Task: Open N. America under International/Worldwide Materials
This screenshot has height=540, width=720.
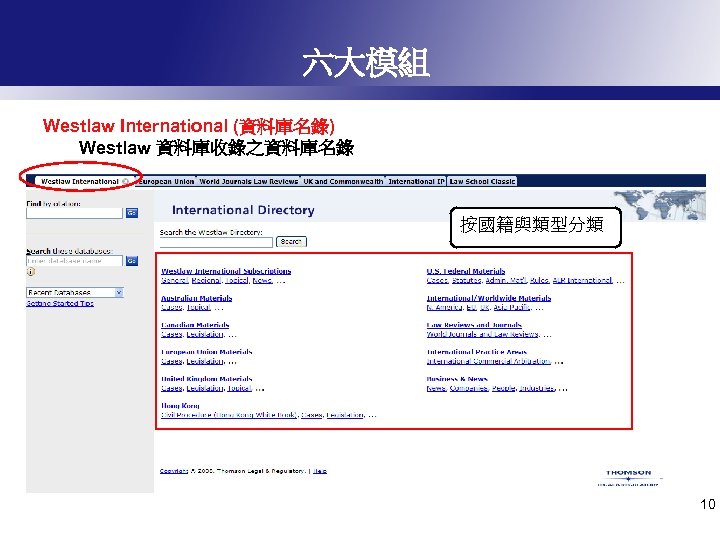Action: [x=444, y=307]
